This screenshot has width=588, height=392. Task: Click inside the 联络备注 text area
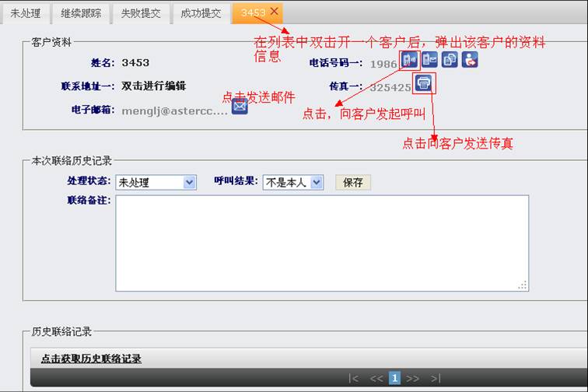(322, 243)
